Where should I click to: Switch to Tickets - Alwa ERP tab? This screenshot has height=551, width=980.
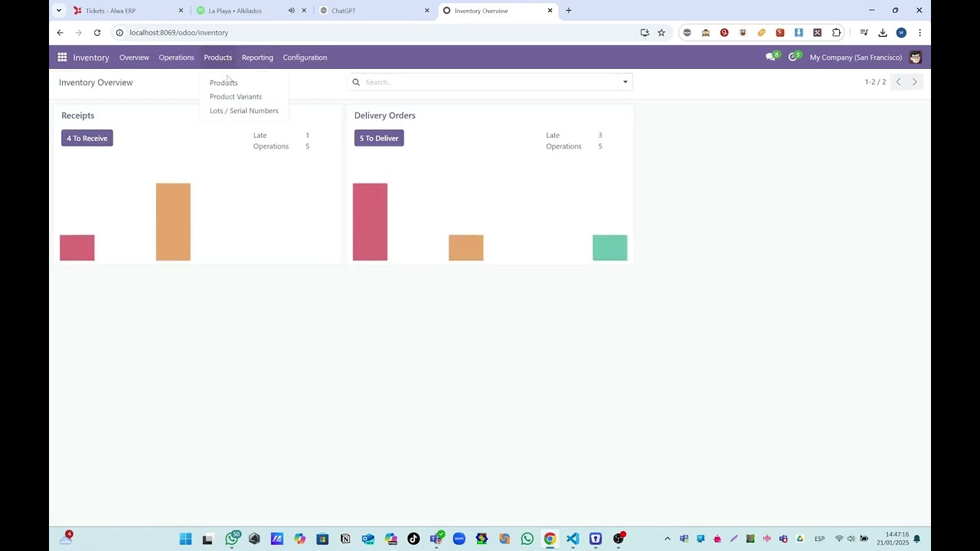[129, 11]
